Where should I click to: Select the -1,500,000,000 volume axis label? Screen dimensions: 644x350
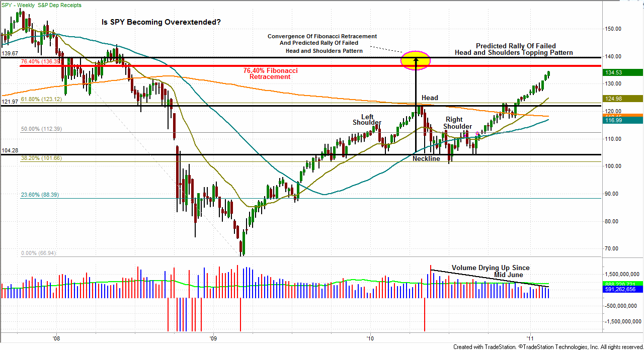pos(624,321)
